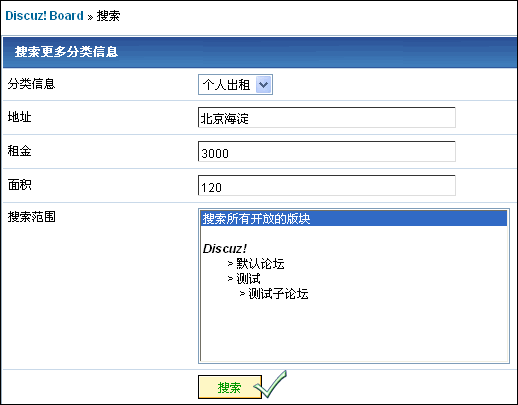Click the 地址 input field
The width and height of the screenshot is (518, 405).
pos(327,118)
